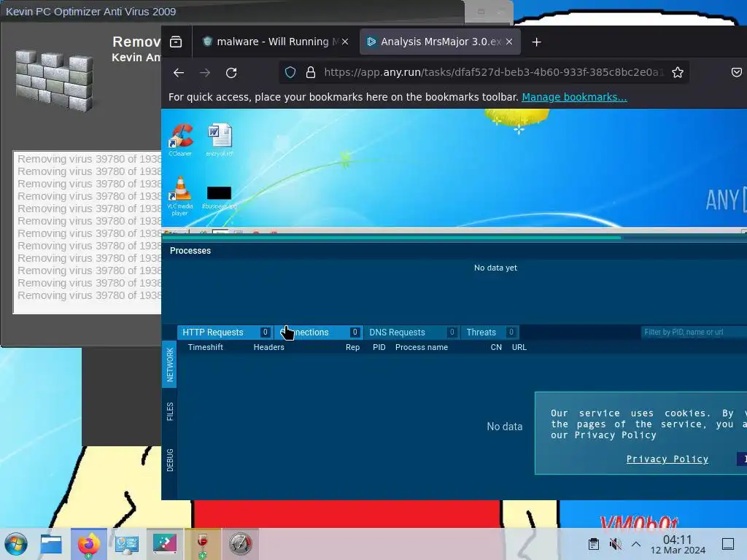Click the muted volume tray icon
This screenshot has height=560, width=747.
point(615,544)
